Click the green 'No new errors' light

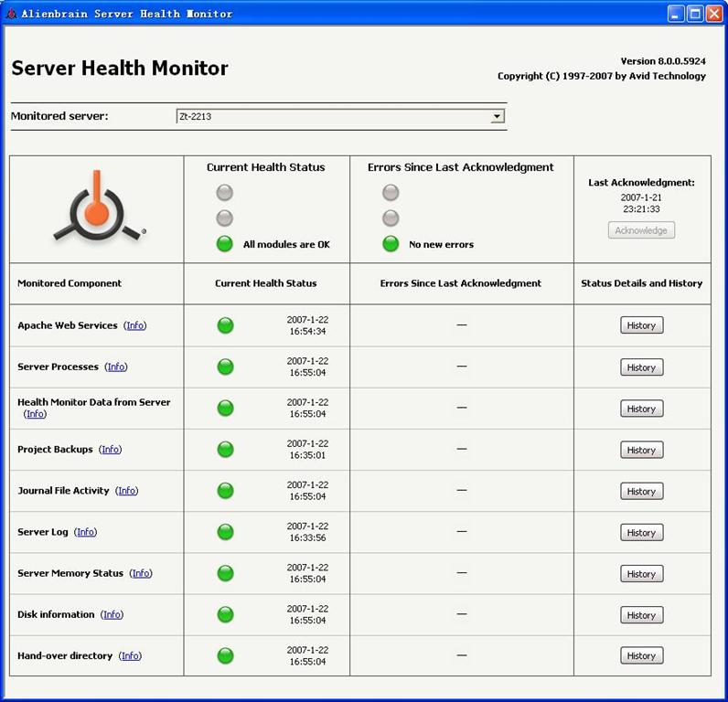coord(391,244)
